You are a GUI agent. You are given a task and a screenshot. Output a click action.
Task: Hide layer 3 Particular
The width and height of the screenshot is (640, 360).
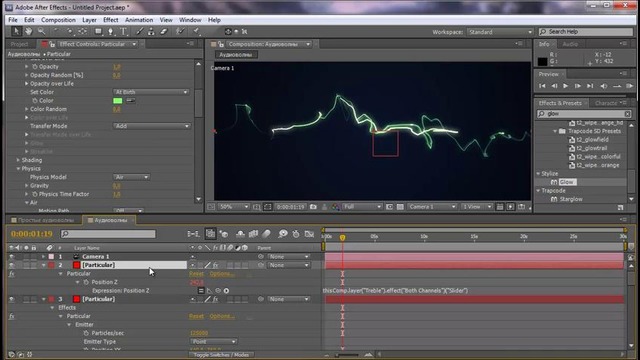click(11, 299)
